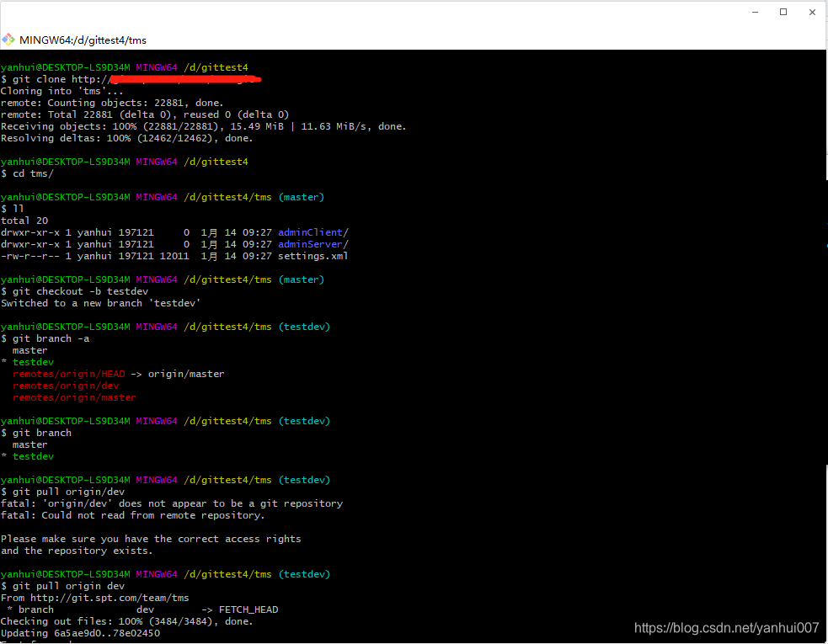Click the 'git clone http://' command line
Image resolution: width=828 pixels, height=644 pixels.
click(131, 79)
